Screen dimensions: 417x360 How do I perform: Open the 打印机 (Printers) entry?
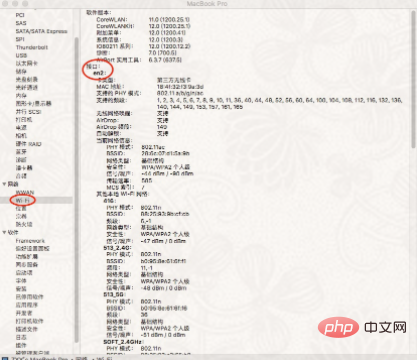(24, 119)
